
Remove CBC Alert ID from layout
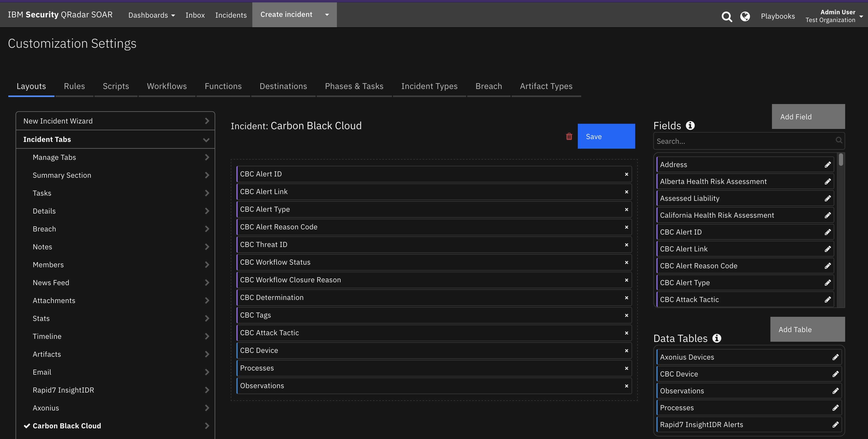click(x=626, y=174)
